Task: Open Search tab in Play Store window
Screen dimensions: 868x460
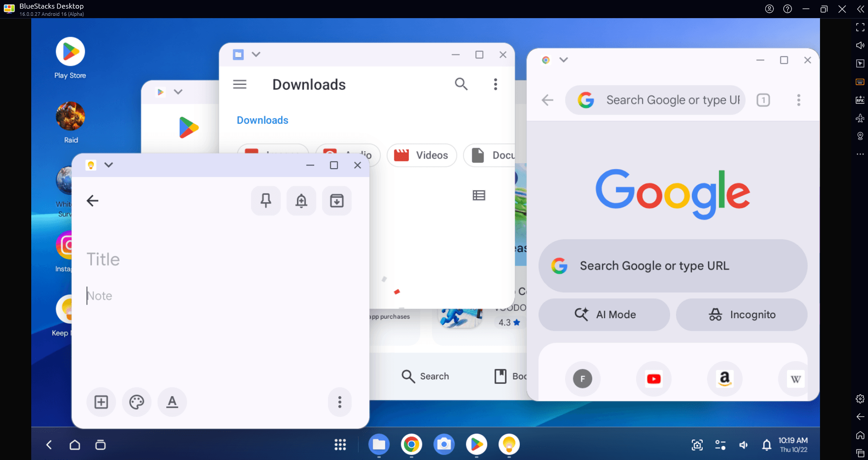Action: [425, 376]
